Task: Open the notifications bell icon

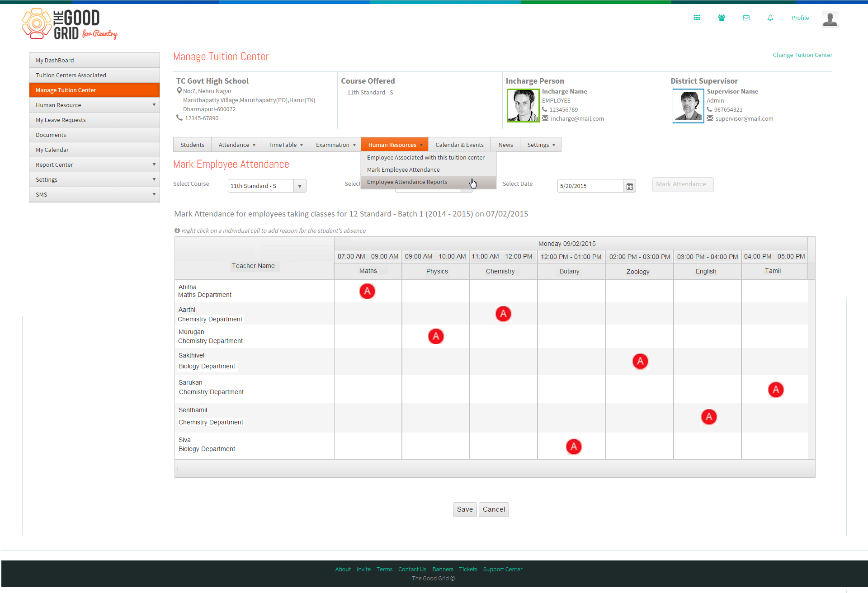Action: coord(770,18)
